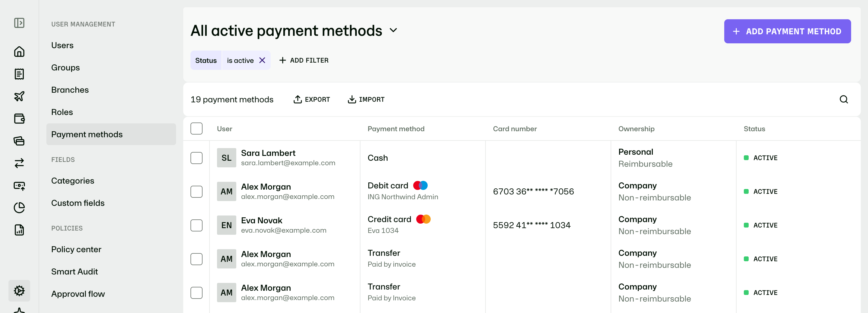Open Payment methods sidebar item
This screenshot has height=313, width=868.
pyautogui.click(x=111, y=134)
